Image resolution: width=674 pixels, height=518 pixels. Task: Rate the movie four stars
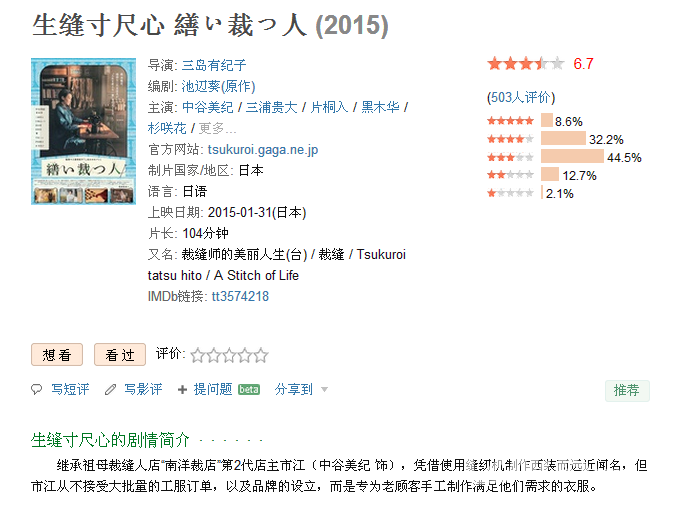245,355
